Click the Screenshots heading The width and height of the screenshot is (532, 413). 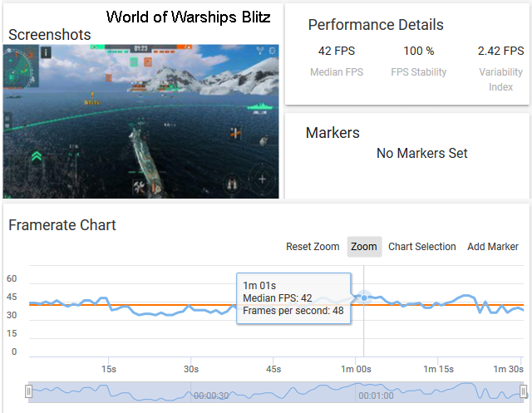tap(50, 35)
